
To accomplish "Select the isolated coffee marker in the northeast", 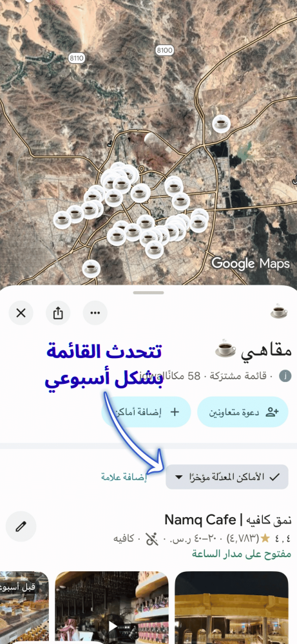I will tap(221, 123).
